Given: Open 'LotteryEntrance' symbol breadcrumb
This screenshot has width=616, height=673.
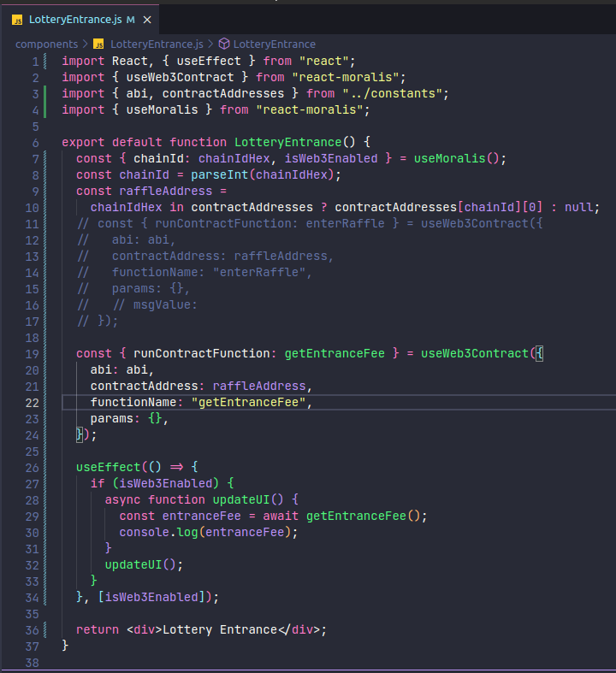Looking at the screenshot, I should click(x=275, y=44).
